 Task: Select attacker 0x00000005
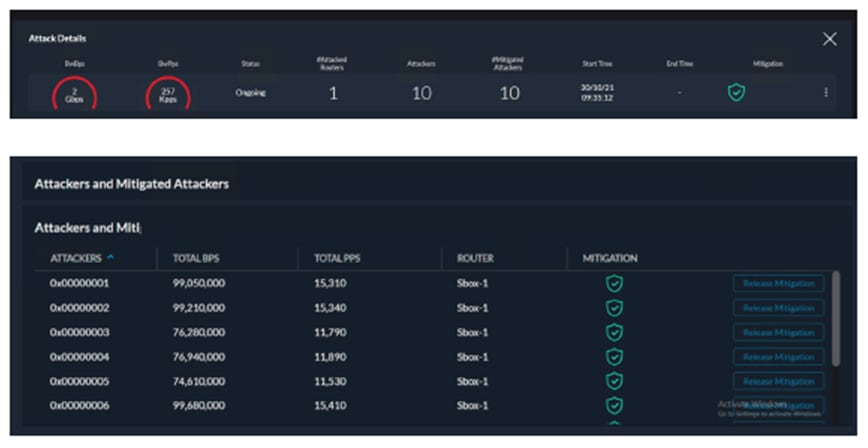point(79,381)
